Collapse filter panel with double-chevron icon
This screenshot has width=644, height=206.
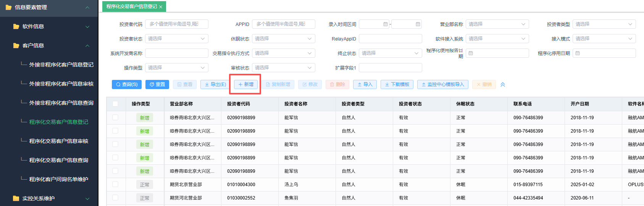click(x=503, y=84)
